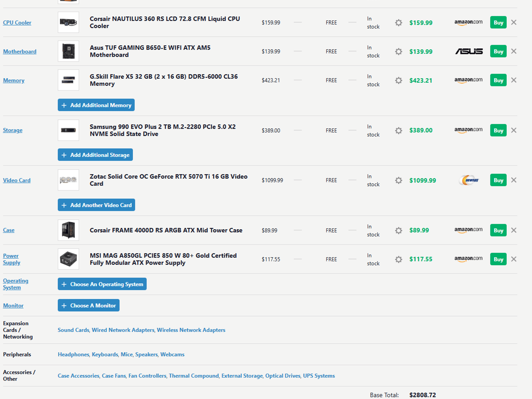Viewport: 532px width, 399px height.
Task: Click Add Another Video Card button
Action: (96, 205)
